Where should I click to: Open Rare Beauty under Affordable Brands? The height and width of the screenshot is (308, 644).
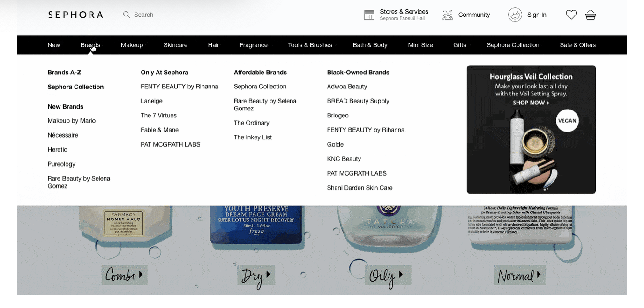coord(265,104)
